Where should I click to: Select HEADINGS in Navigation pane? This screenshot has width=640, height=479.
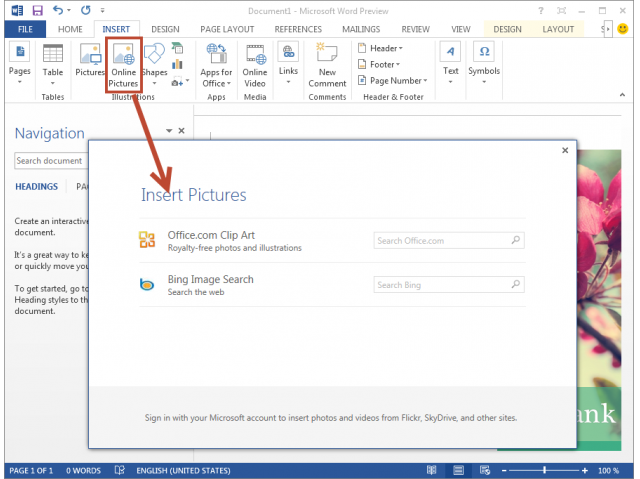(36, 186)
